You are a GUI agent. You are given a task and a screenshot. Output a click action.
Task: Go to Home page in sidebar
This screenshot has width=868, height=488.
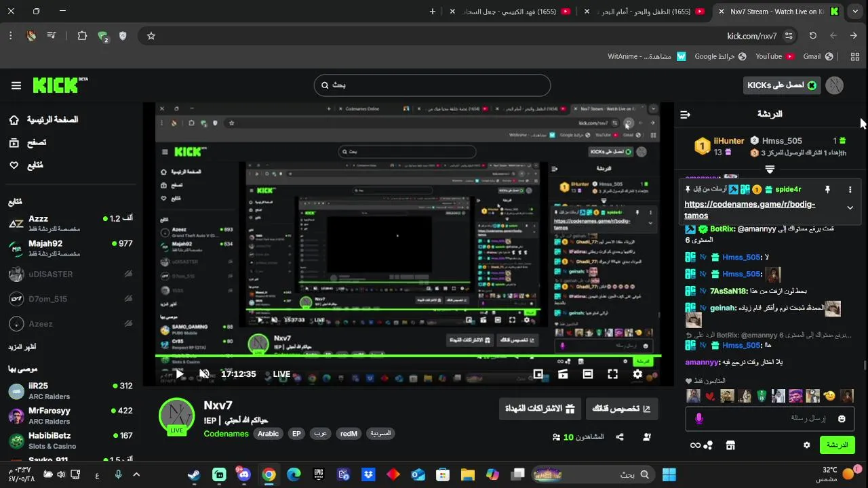click(x=43, y=119)
